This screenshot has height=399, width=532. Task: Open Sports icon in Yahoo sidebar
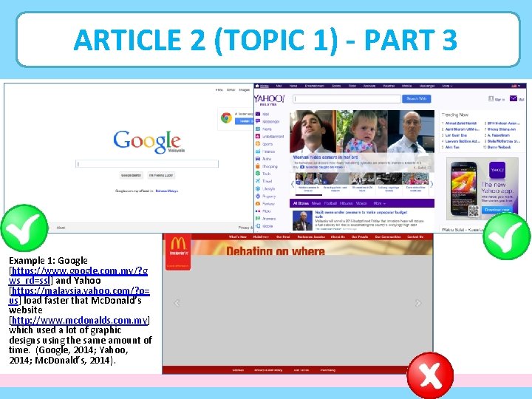pos(258,144)
